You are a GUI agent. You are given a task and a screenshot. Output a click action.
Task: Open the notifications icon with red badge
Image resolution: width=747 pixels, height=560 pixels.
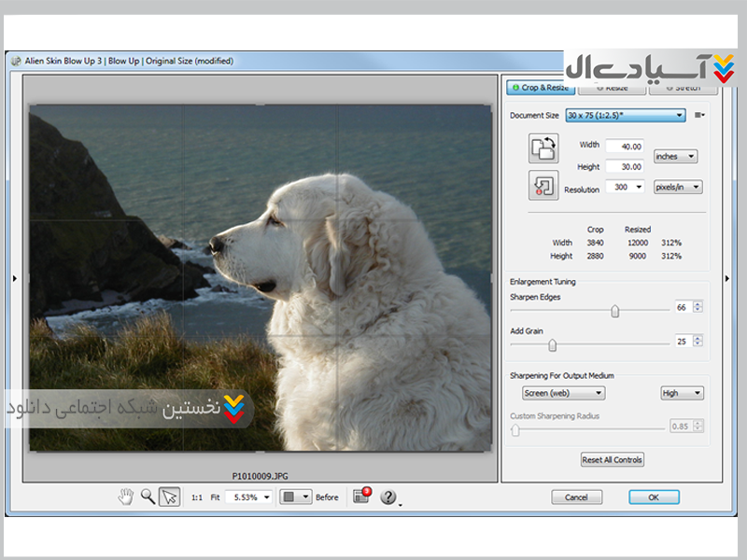pyautogui.click(x=362, y=497)
